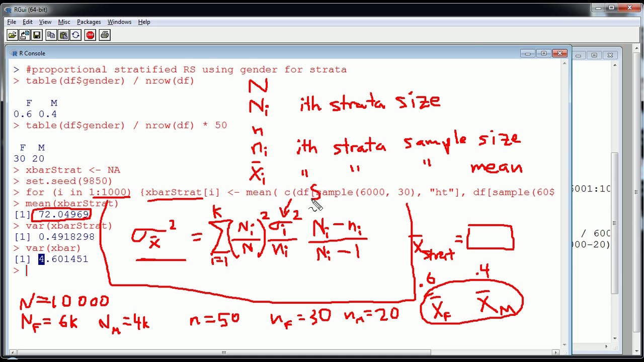Click the output row '0.6 0.4'
This screenshot has height=362, width=644.
click(35, 114)
